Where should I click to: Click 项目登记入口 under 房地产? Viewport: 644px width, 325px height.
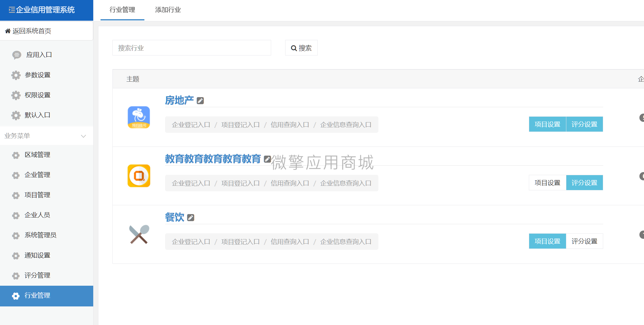[x=240, y=125]
